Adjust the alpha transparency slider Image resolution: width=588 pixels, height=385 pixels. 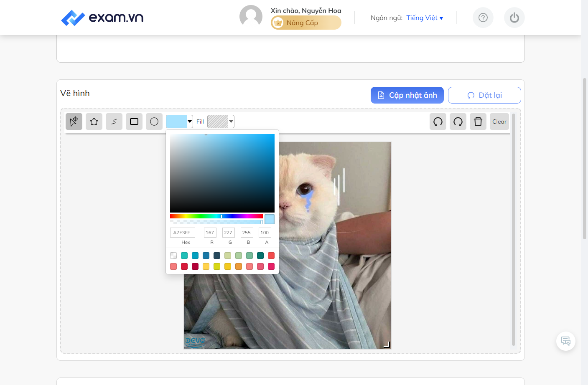click(x=216, y=222)
